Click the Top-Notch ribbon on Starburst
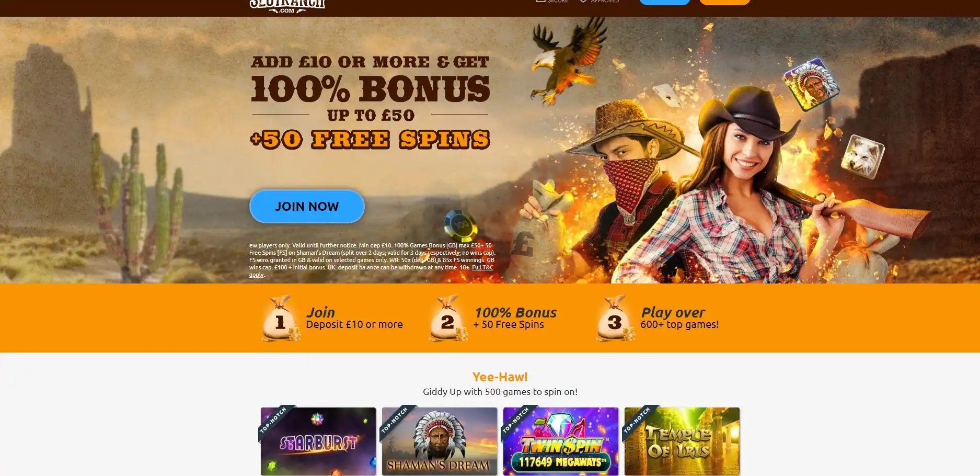 coord(274,420)
